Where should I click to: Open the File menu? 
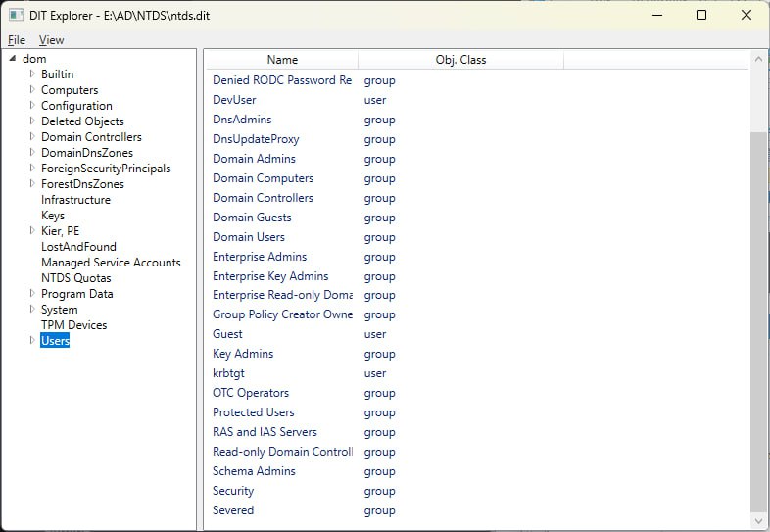(x=17, y=40)
